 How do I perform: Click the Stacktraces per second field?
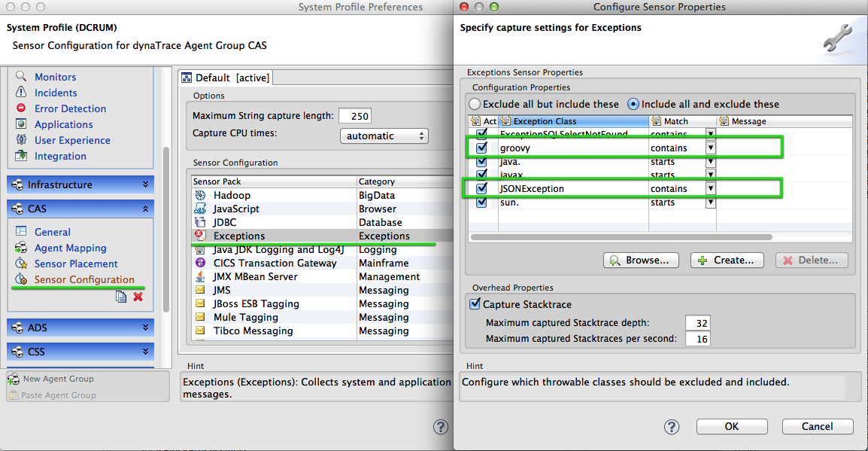697,339
